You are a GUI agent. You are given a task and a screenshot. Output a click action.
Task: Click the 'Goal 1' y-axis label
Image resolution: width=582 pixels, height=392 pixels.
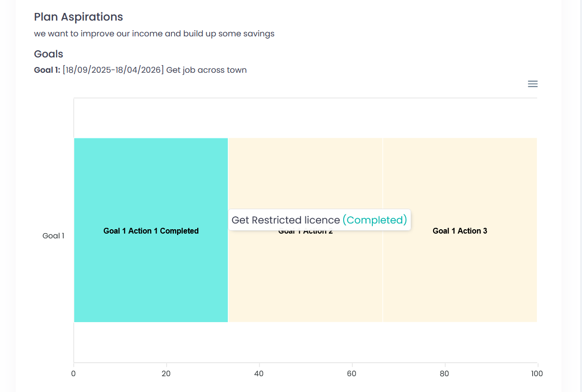54,235
